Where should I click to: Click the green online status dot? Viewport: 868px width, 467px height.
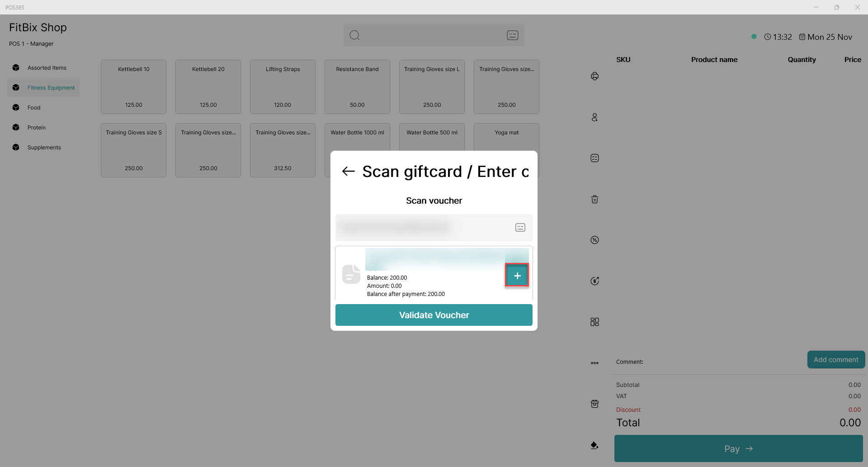click(754, 37)
